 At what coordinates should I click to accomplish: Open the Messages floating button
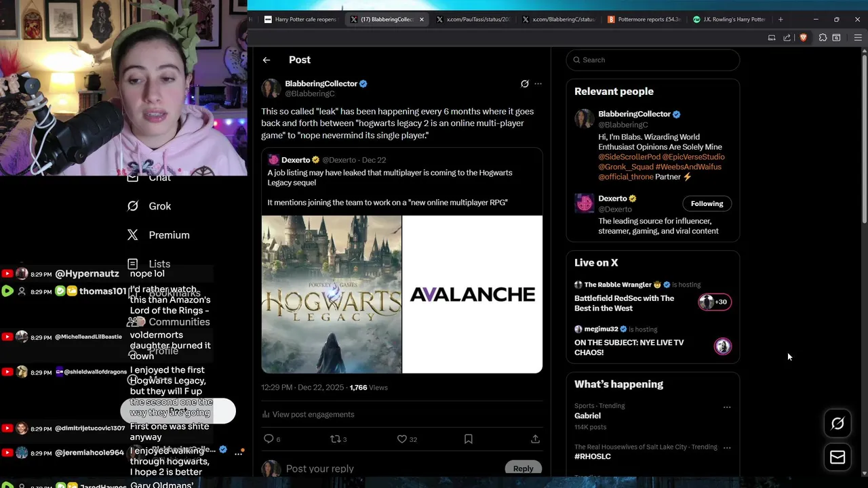pos(837,457)
